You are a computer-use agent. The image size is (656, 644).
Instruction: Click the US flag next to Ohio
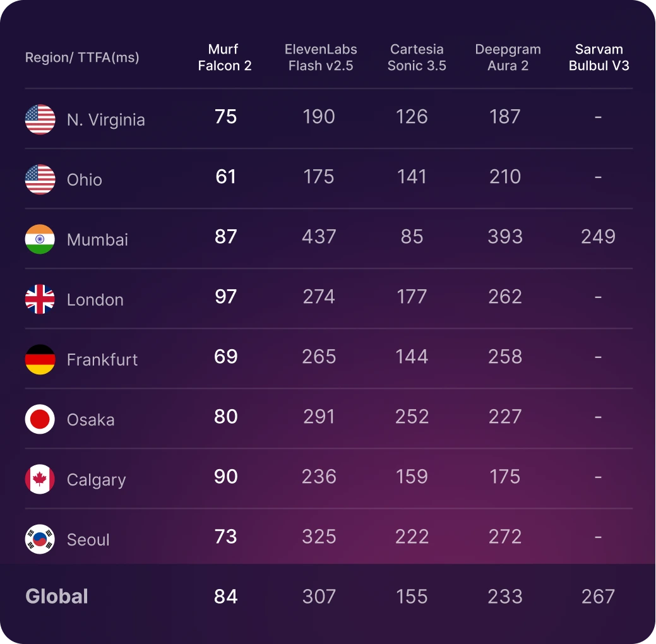click(x=40, y=179)
